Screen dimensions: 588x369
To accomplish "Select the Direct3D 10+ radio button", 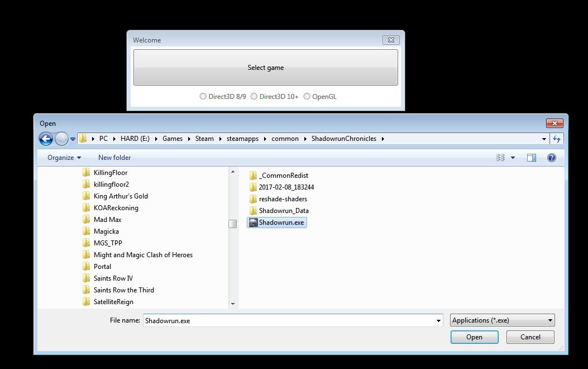I will [x=254, y=97].
